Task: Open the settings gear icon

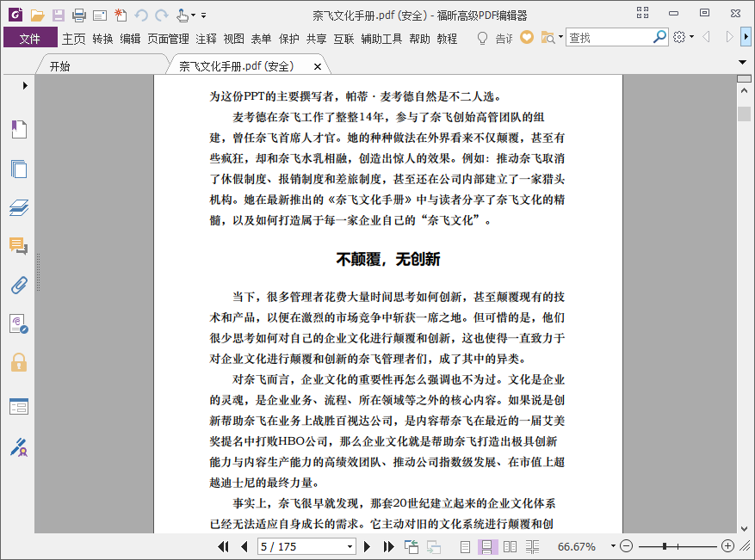Action: tap(679, 37)
